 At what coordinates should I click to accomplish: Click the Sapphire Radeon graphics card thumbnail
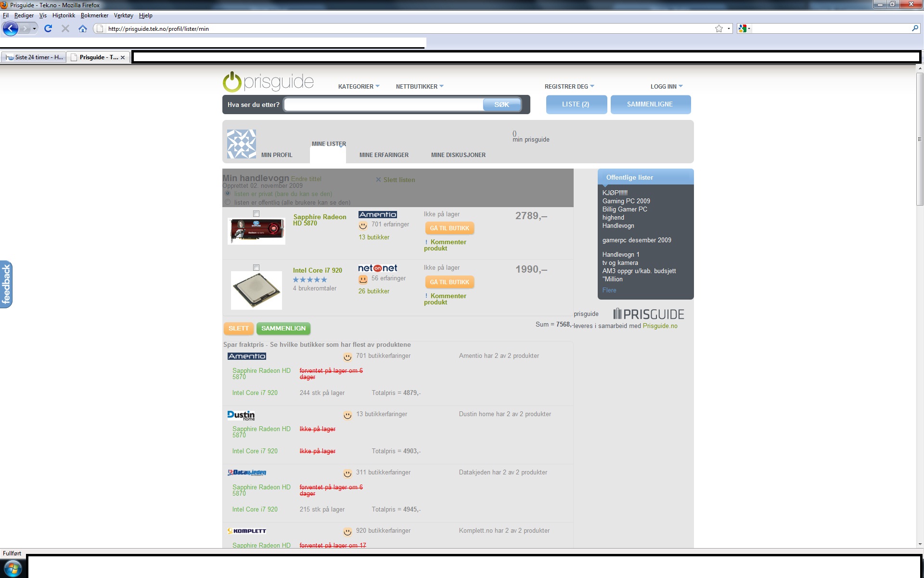point(257,231)
